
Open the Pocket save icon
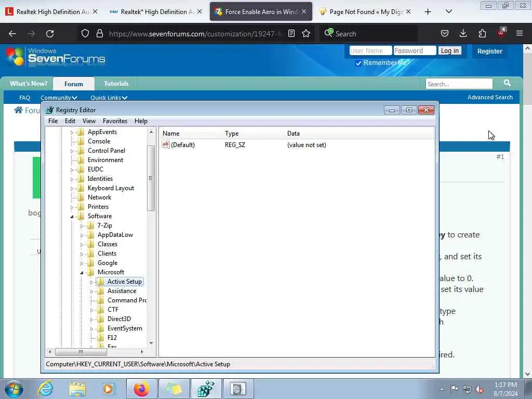(x=445, y=33)
